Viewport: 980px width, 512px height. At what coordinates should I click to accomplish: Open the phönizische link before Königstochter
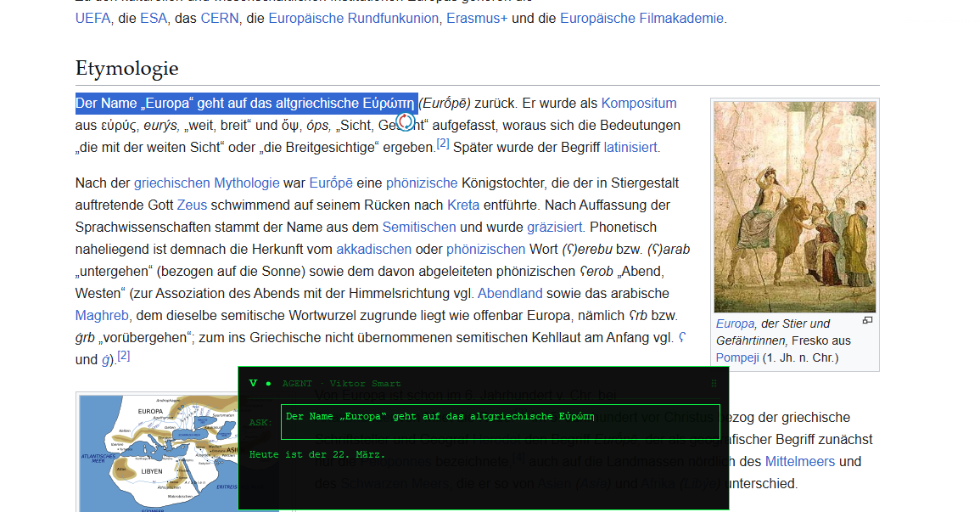tap(422, 183)
